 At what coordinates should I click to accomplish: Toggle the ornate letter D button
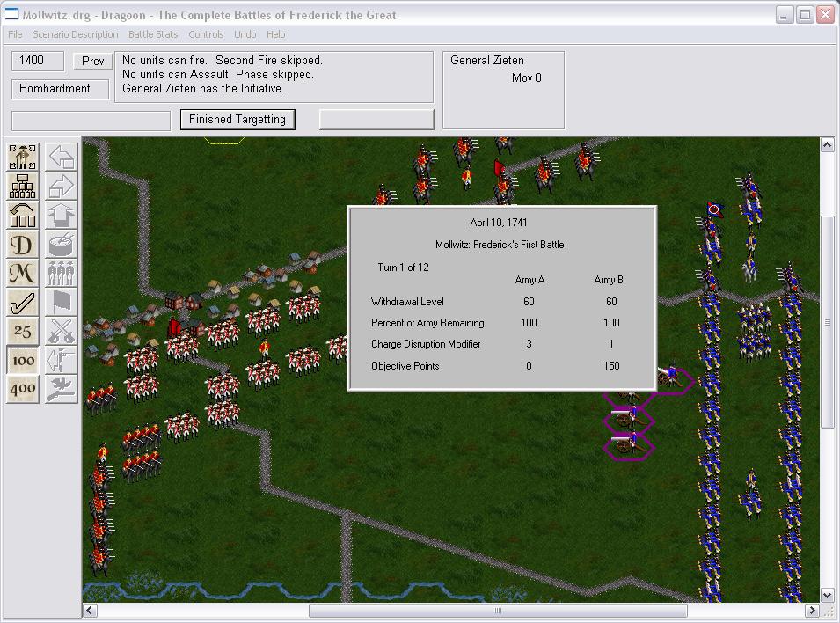(23, 244)
